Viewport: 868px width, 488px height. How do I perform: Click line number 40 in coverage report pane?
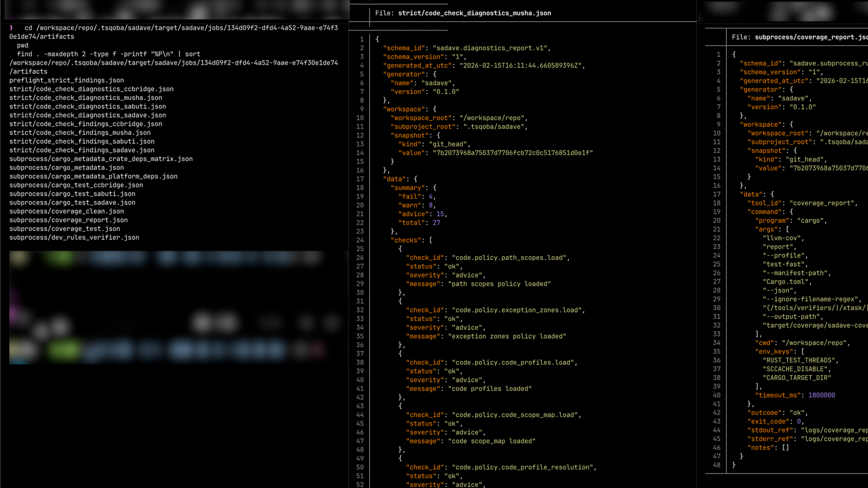[x=717, y=395]
